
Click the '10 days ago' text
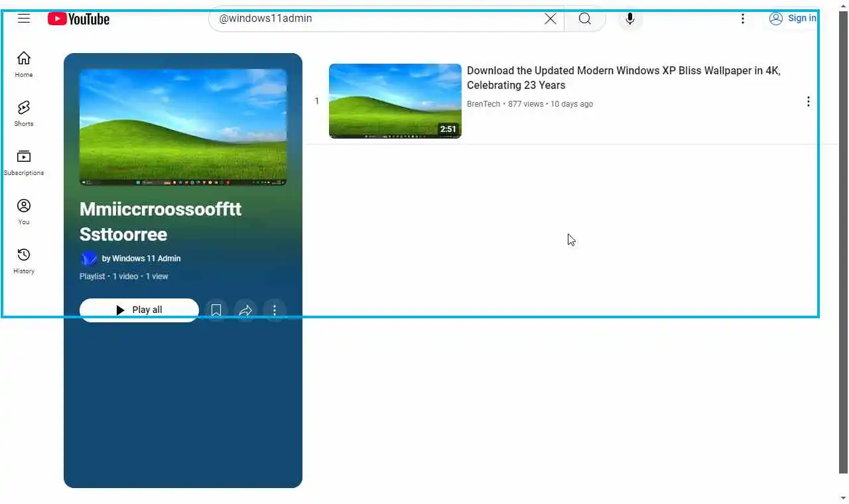(x=572, y=104)
